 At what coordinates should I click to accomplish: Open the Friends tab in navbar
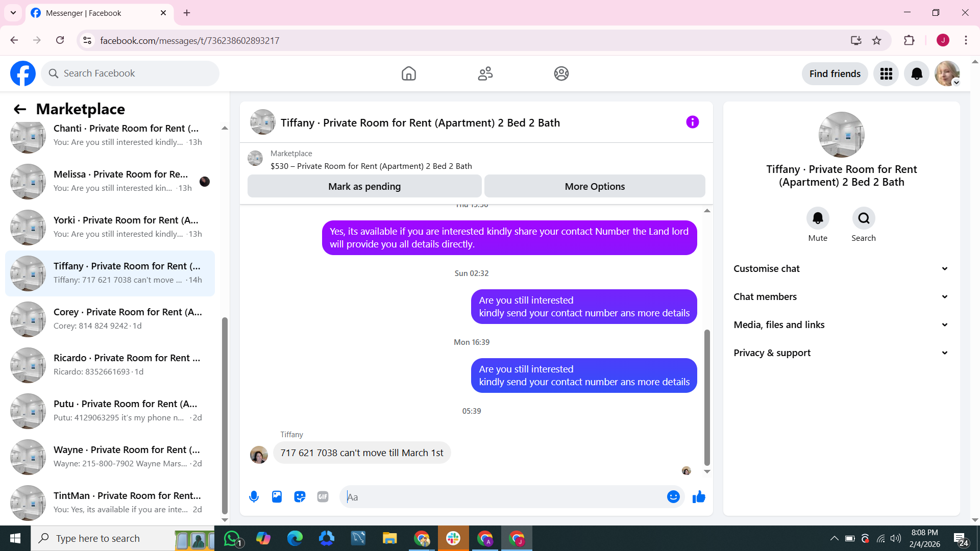tap(485, 73)
